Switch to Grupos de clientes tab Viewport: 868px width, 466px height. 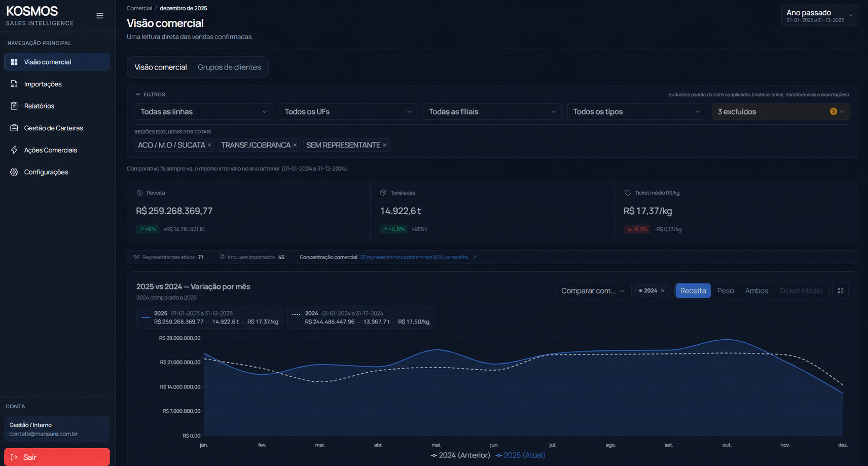tap(229, 67)
